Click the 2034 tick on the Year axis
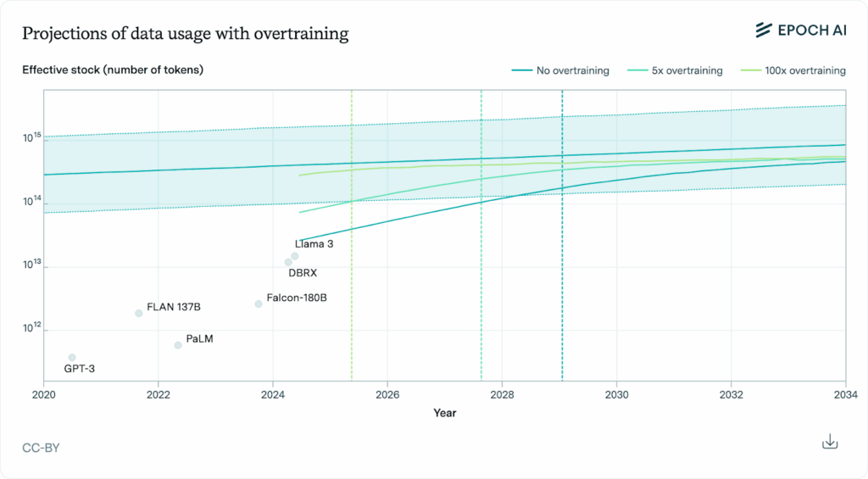Image resolution: width=868 pixels, height=479 pixels. coord(844,395)
